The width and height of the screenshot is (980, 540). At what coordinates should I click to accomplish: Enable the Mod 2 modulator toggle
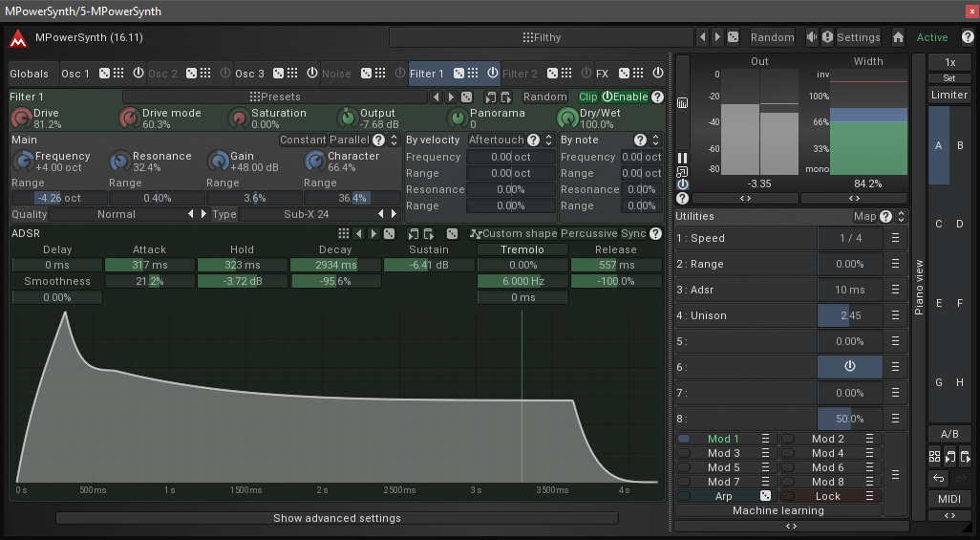click(788, 439)
